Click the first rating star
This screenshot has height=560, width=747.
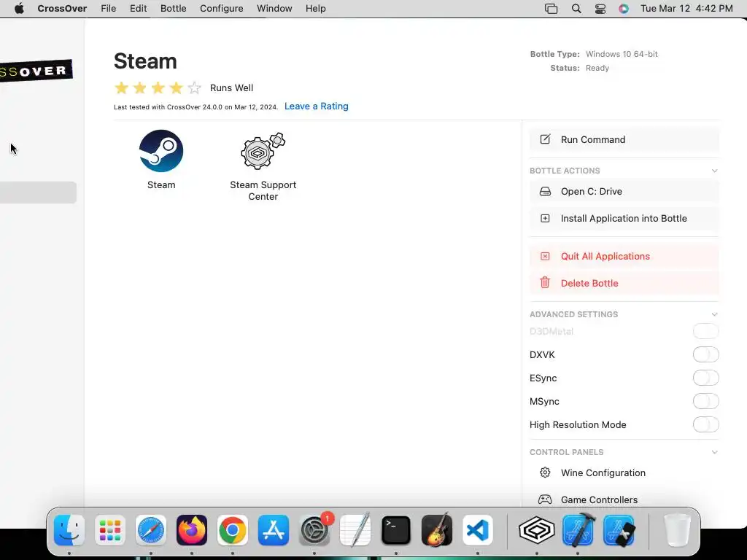(x=122, y=87)
